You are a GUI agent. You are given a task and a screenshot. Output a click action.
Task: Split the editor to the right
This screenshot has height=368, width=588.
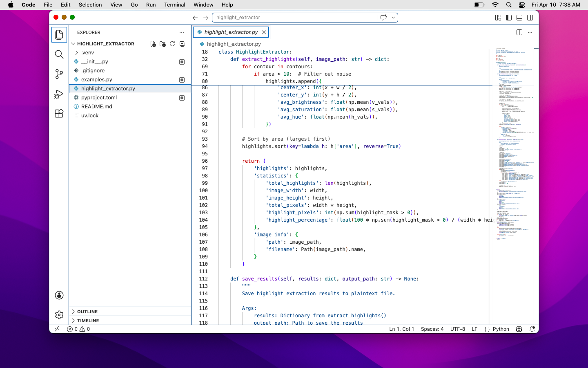coord(519,32)
